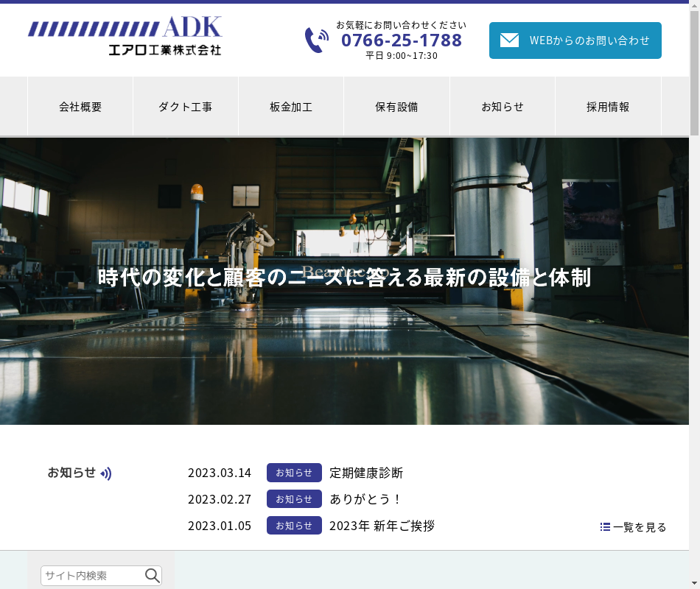Open the お知らせ navigation menu item

[x=503, y=107]
